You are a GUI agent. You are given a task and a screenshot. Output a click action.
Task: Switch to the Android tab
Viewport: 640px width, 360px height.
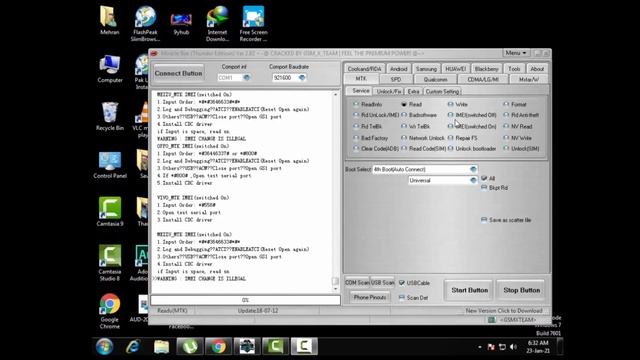point(398,69)
